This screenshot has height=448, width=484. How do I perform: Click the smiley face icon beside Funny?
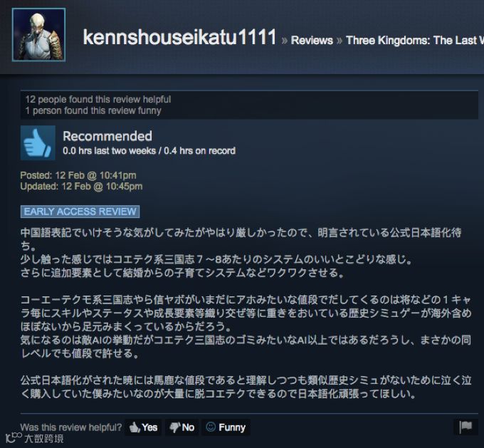coord(211,427)
